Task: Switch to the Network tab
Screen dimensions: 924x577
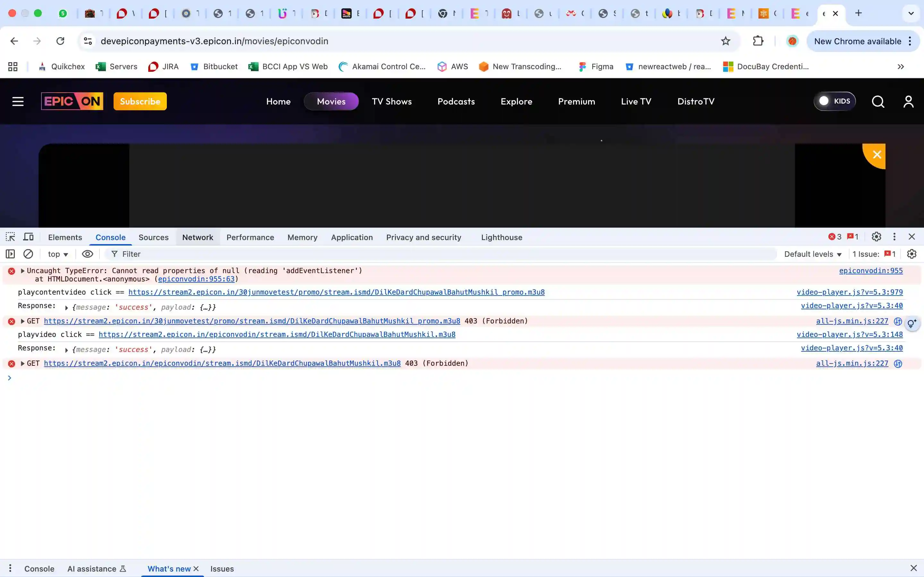Action: tap(197, 237)
